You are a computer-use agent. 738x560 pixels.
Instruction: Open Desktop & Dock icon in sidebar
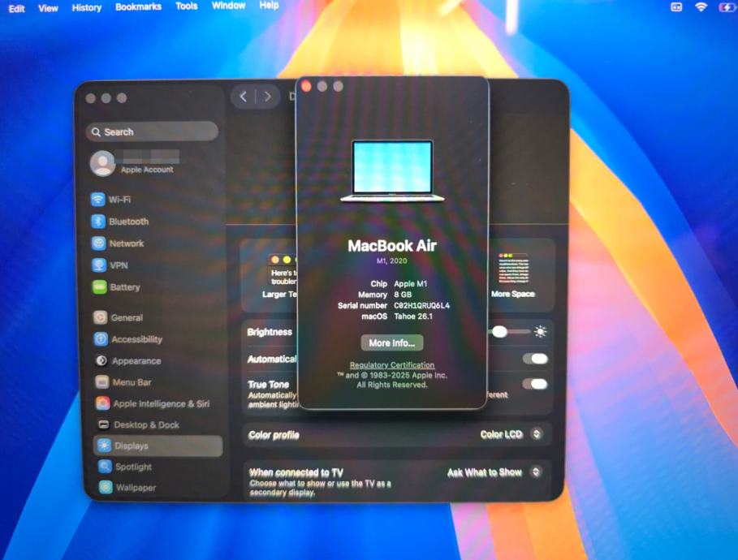click(x=104, y=424)
